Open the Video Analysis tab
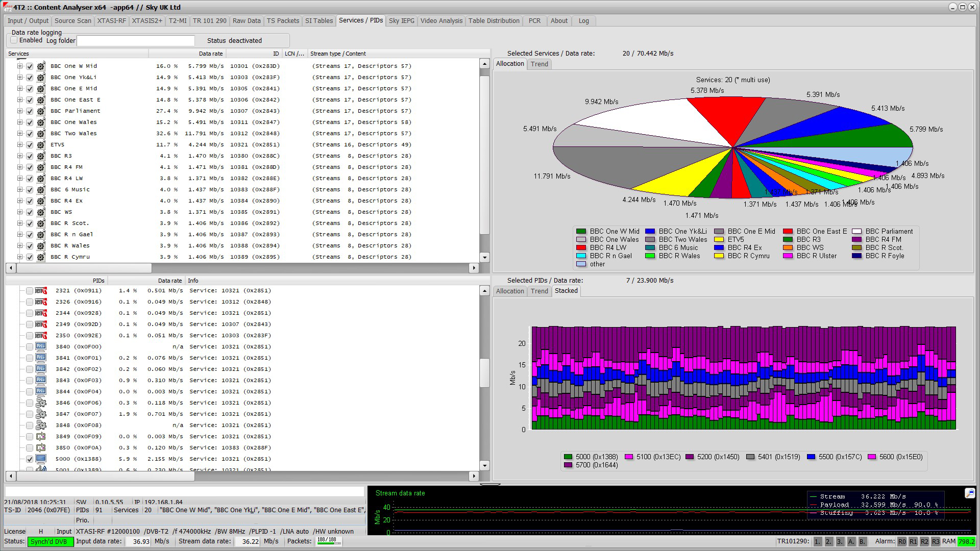This screenshot has height=551, width=980. point(441,21)
